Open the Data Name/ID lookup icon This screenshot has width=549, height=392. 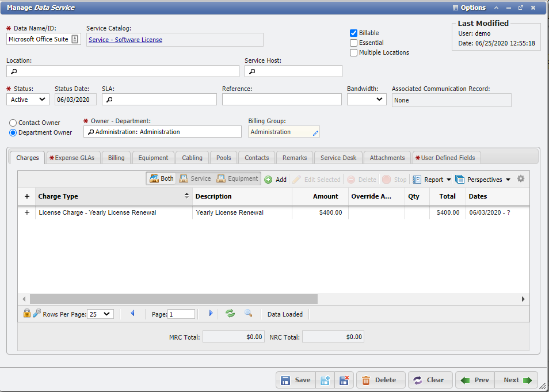[75, 39]
